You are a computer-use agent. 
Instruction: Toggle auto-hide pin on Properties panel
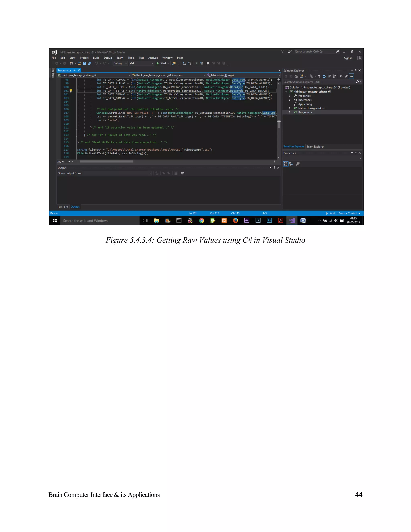356,153
